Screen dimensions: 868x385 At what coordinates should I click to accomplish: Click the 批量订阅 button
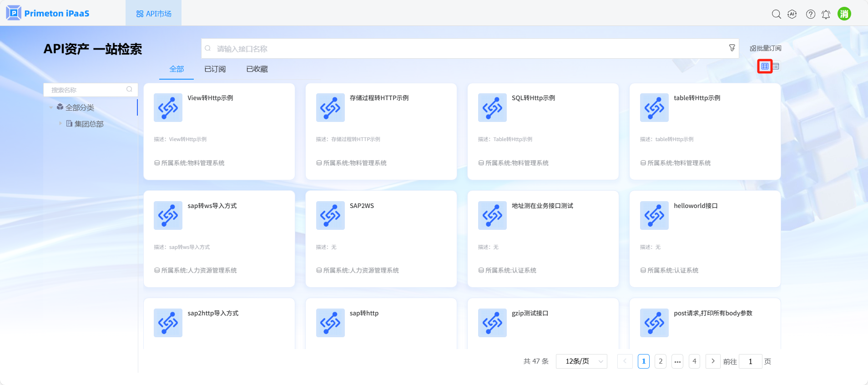pos(765,48)
